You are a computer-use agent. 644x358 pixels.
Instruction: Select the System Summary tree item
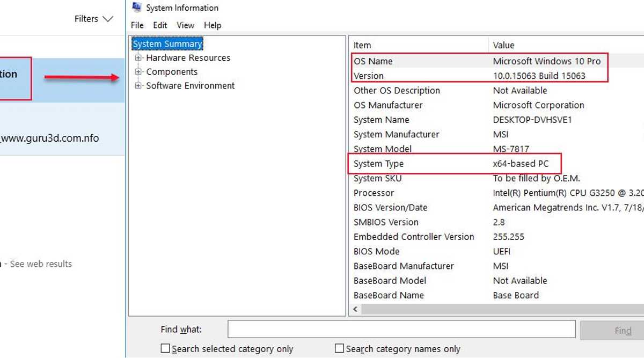167,43
